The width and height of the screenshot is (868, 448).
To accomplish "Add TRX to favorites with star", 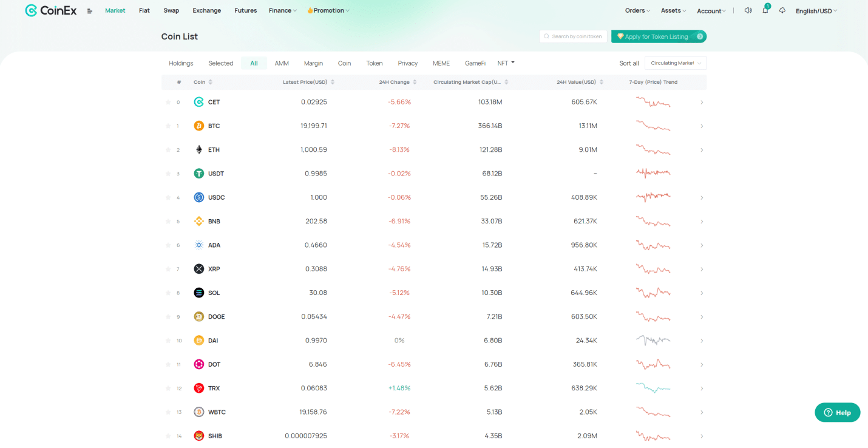I will (x=168, y=389).
